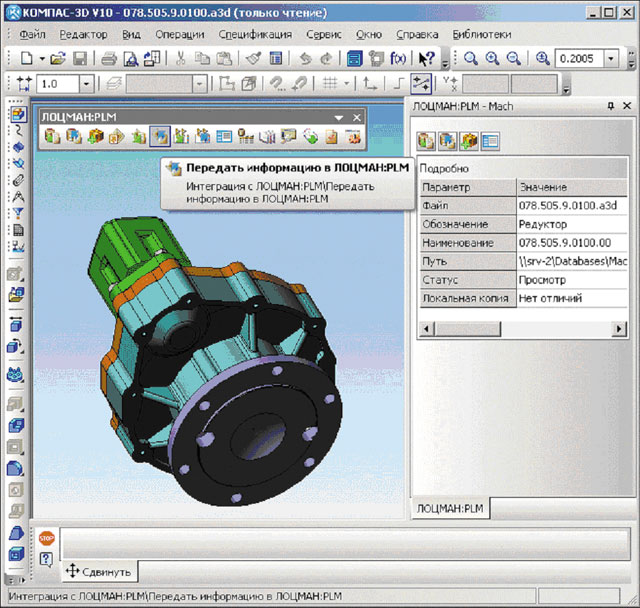640x608 pixels.
Task: Click the Zoom In magnifier icon
Action: tap(493, 58)
